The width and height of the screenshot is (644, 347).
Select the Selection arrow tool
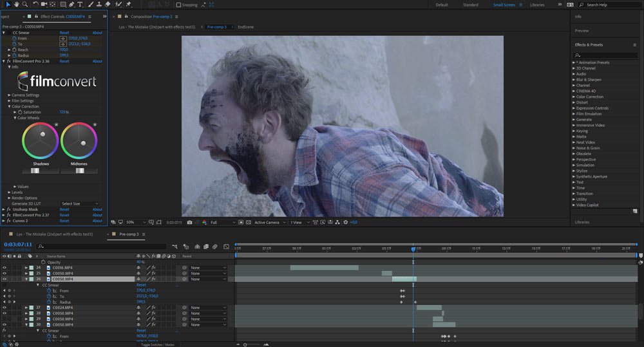tap(8, 4)
